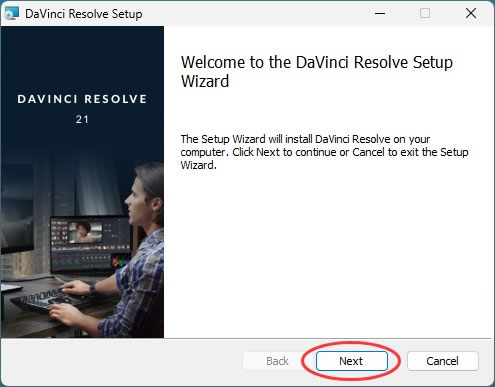The image size is (495, 387).
Task: Click the version number 21 in banner
Action: 82,119
